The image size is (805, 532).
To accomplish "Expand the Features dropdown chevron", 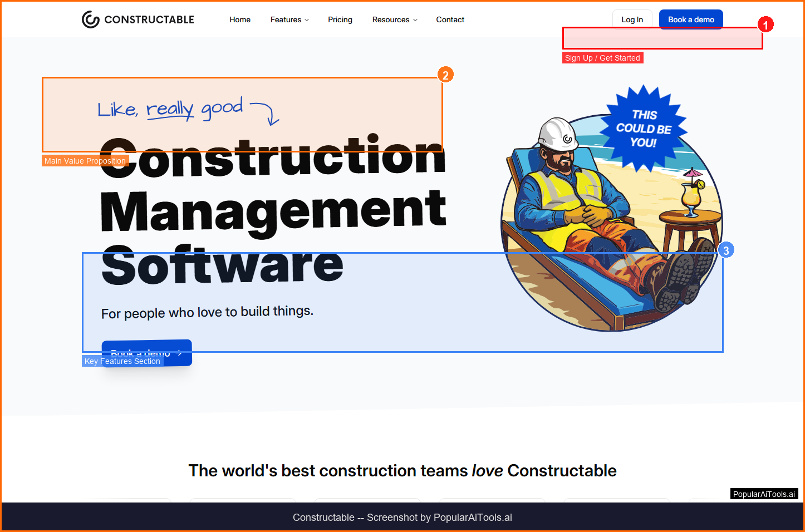I will pyautogui.click(x=307, y=20).
